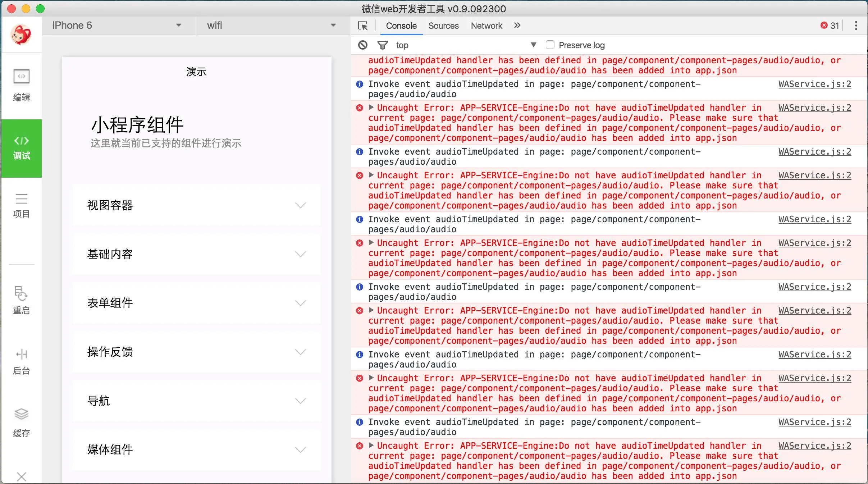Click the 缓存 (cache) sidebar icon
Image resolution: width=868 pixels, height=484 pixels.
(21, 423)
